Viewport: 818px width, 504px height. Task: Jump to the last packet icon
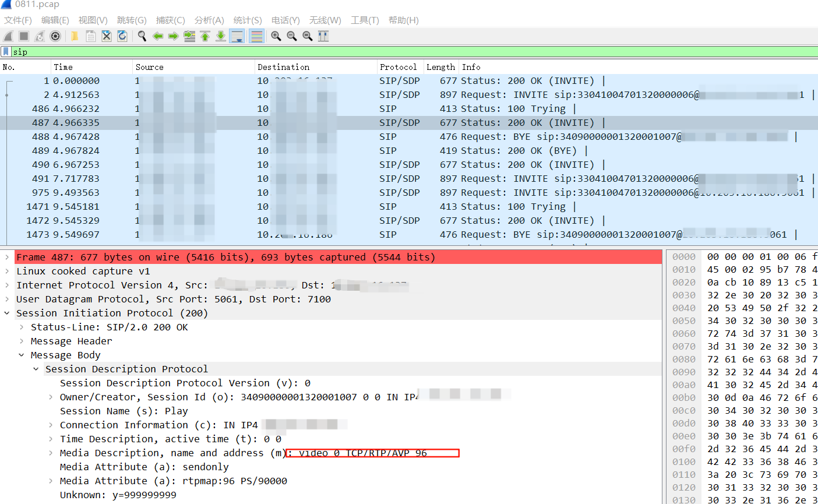221,36
